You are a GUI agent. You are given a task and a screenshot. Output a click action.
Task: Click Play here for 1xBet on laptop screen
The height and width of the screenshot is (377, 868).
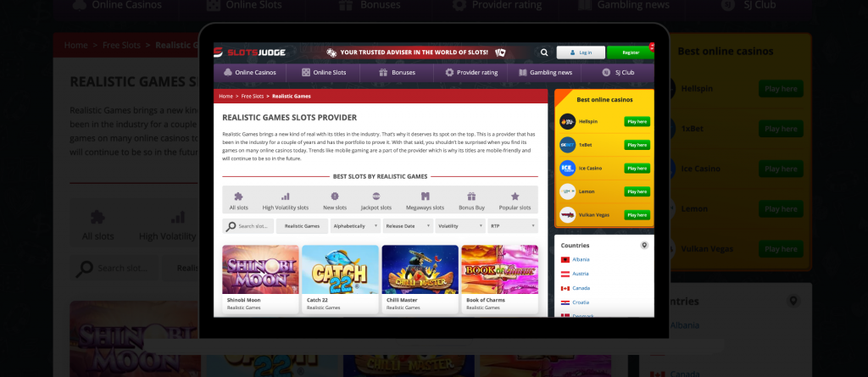click(637, 145)
